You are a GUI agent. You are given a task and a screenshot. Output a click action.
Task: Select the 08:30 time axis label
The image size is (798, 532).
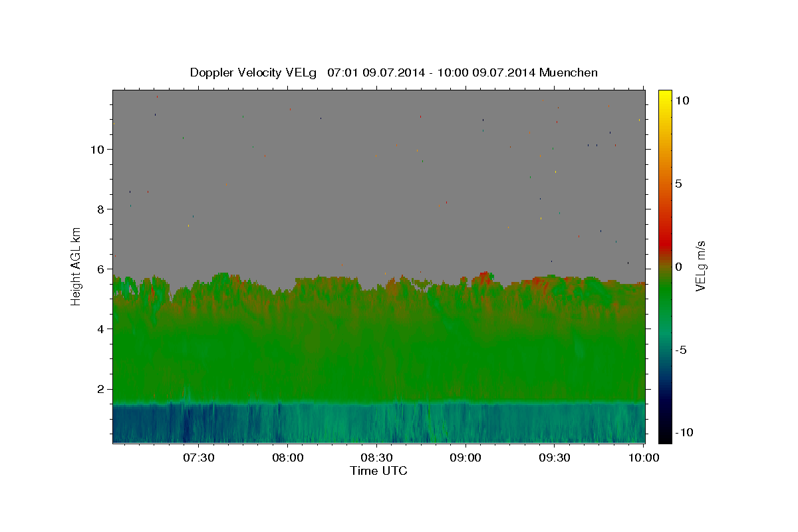click(376, 458)
